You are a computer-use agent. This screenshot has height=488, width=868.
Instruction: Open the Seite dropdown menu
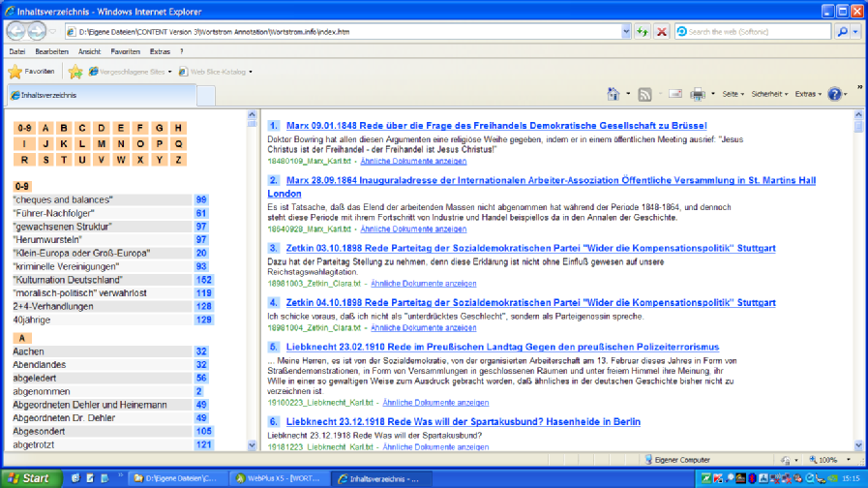click(733, 94)
